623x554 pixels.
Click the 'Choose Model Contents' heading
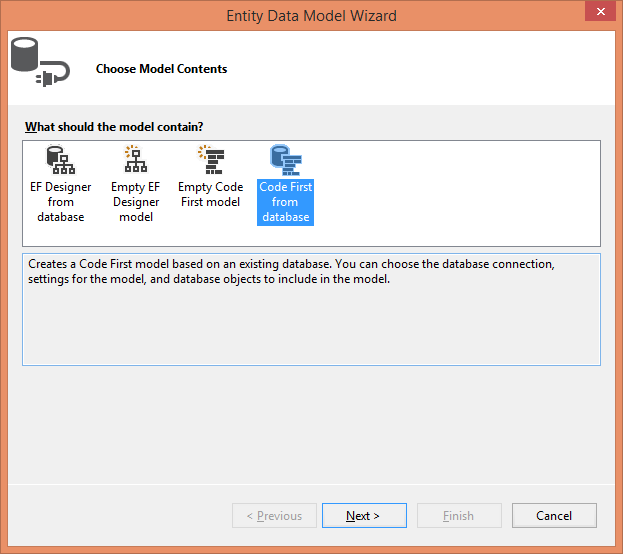161,69
